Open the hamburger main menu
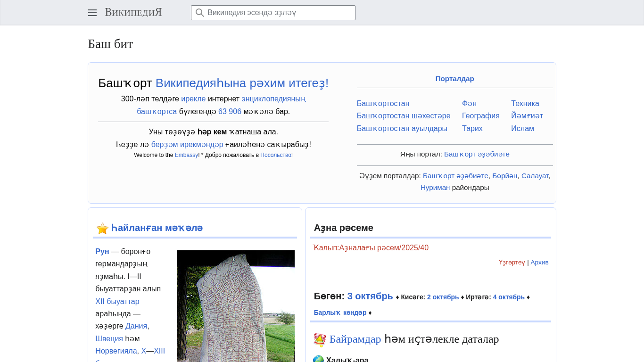This screenshot has width=644, height=362. pos(92,13)
